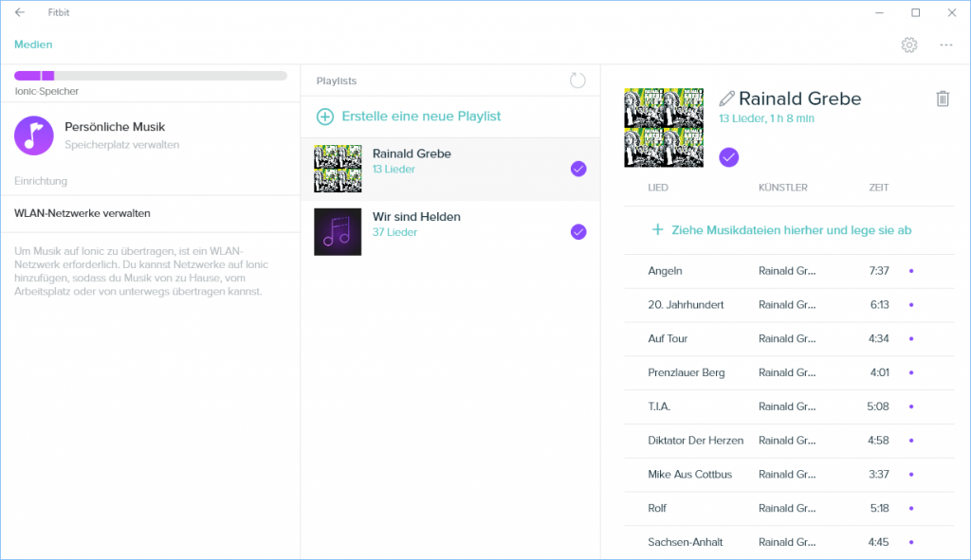This screenshot has height=560, width=971.
Task: Click the back arrow in title bar
Action: (20, 13)
